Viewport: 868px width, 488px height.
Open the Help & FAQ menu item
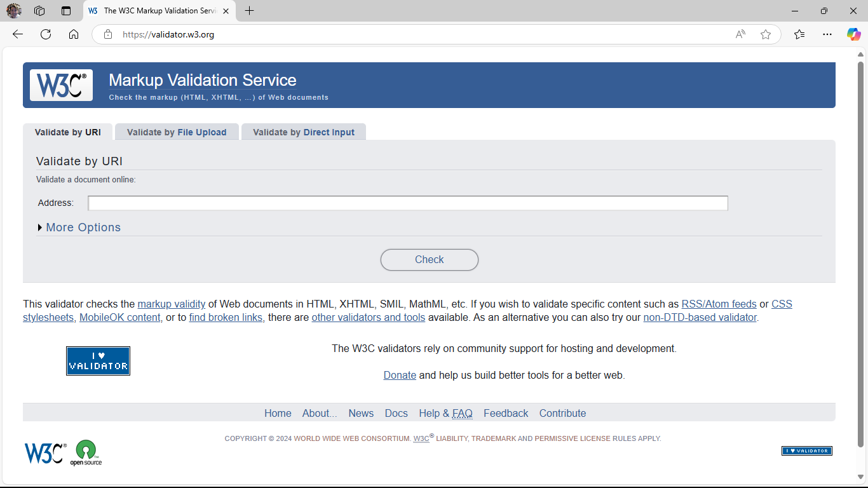[x=445, y=413]
